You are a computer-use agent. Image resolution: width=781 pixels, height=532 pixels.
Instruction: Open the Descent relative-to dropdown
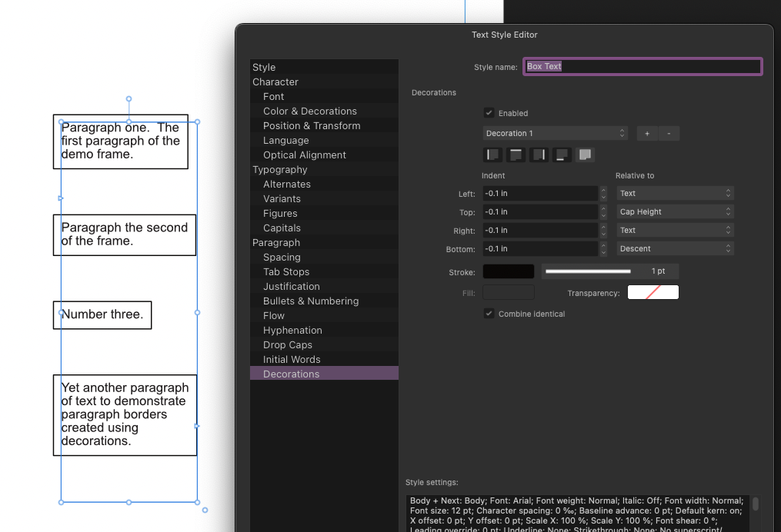tap(675, 248)
